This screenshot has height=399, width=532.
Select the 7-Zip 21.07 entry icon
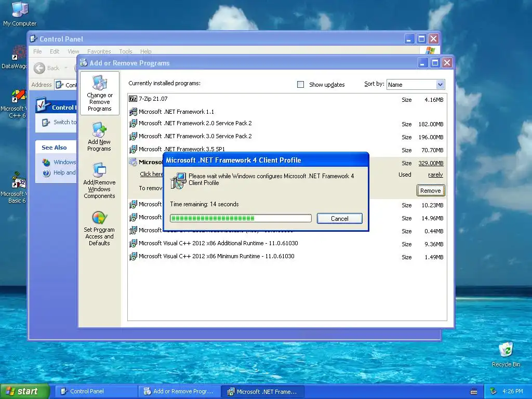133,99
